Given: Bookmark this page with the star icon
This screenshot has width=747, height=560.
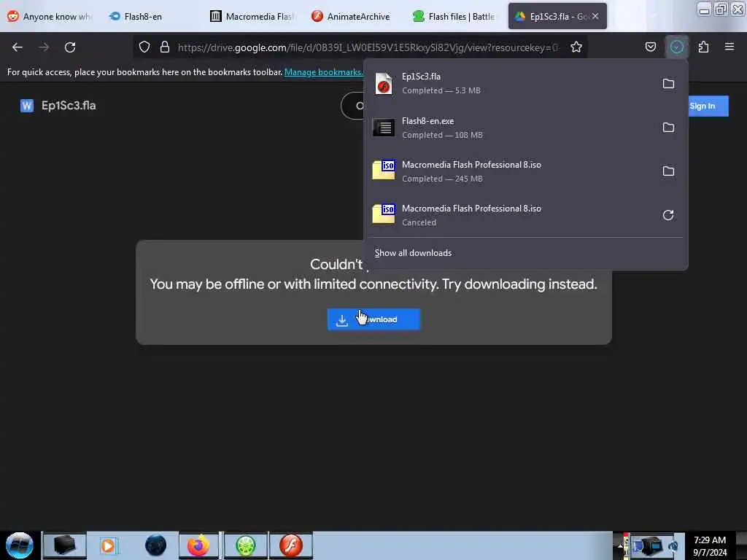Looking at the screenshot, I should (x=576, y=47).
